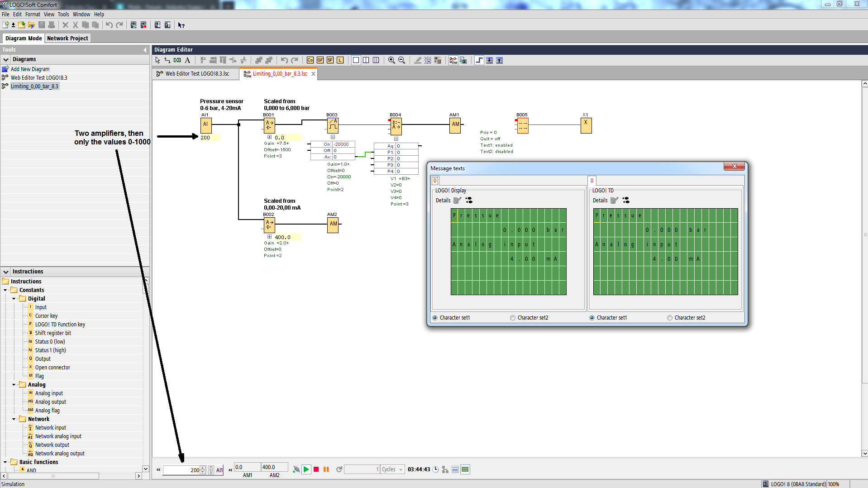The height and width of the screenshot is (488, 868).
Task: Select Character set1 for LOGO! TD
Action: pos(592,318)
